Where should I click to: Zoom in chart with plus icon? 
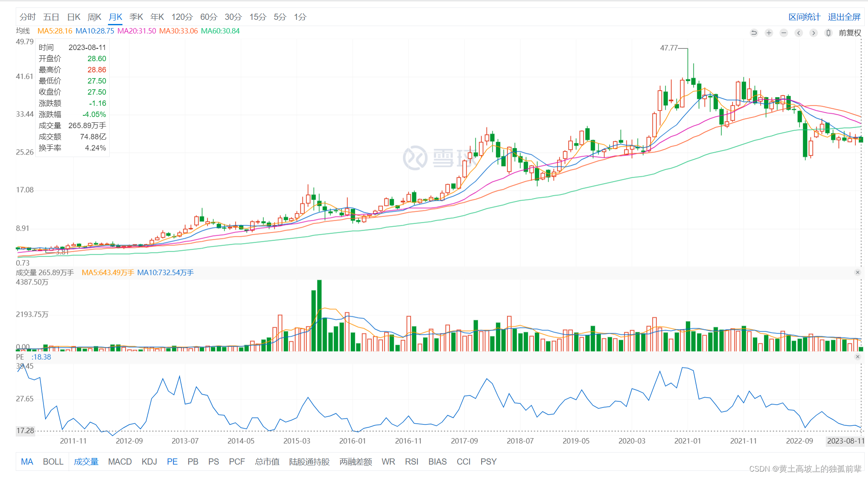[769, 33]
